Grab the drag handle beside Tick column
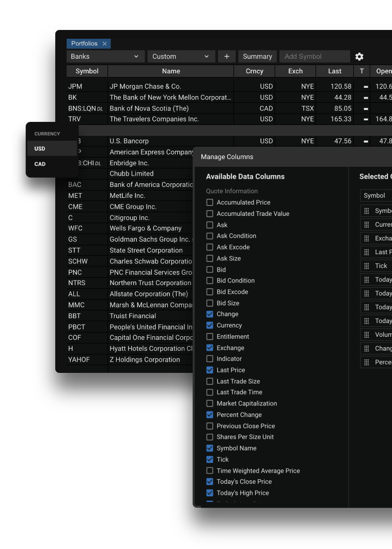This screenshot has height=549, width=392. pos(367,266)
